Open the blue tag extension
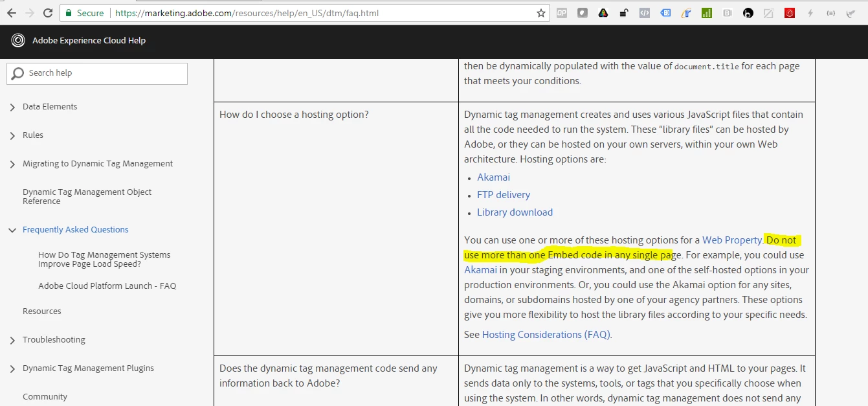Viewport: 868px width, 406px height. click(665, 13)
